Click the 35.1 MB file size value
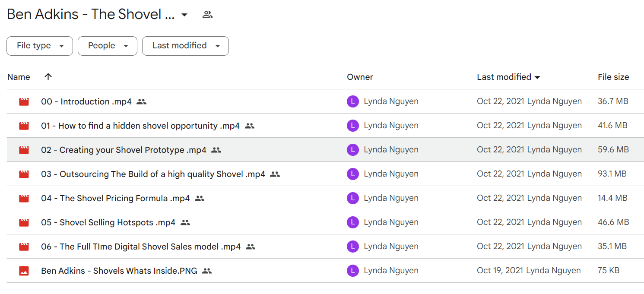 tap(612, 247)
